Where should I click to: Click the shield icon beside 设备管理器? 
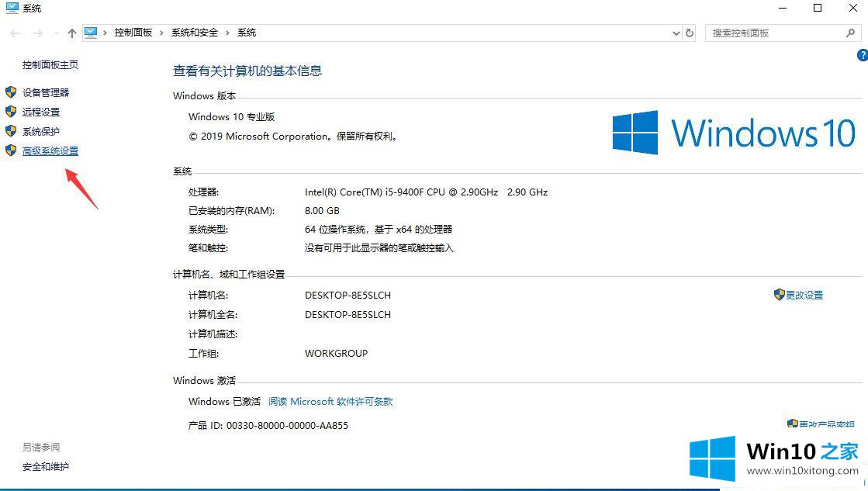pyautogui.click(x=11, y=92)
